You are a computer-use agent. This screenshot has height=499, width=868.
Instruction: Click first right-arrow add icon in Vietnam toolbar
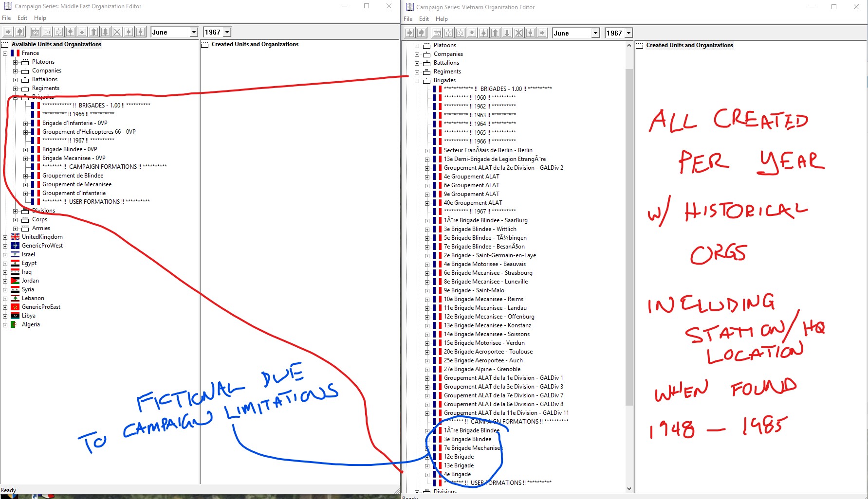point(409,33)
